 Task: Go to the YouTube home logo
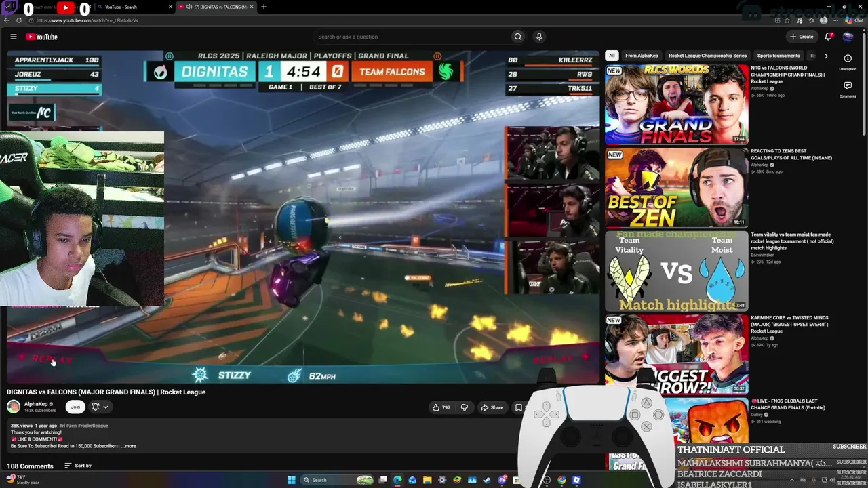tap(42, 37)
